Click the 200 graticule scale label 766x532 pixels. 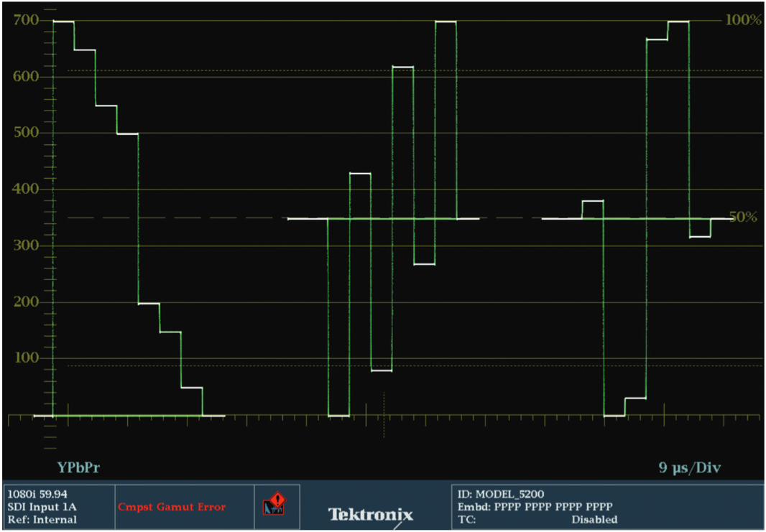click(x=27, y=302)
